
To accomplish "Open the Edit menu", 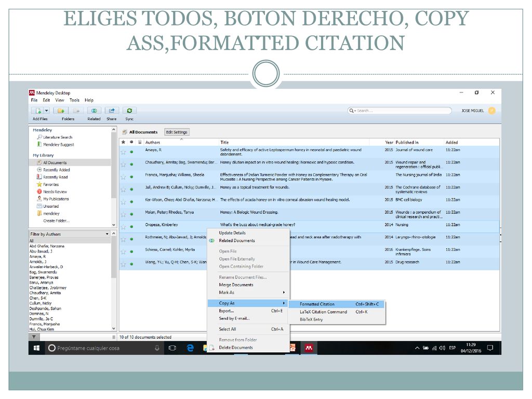I will (46, 100).
